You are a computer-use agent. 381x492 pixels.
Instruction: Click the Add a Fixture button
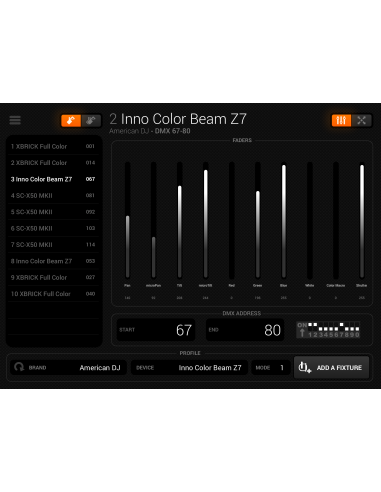tap(331, 367)
